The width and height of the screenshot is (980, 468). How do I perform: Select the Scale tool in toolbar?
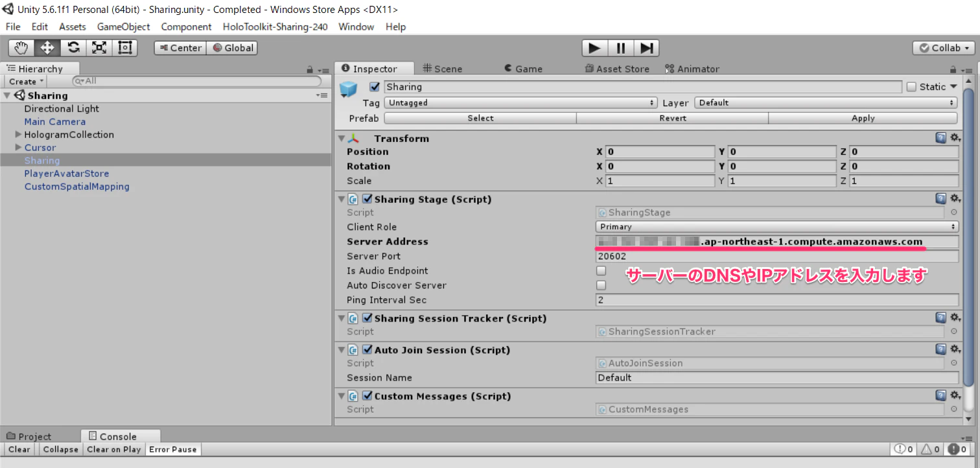(x=99, y=48)
